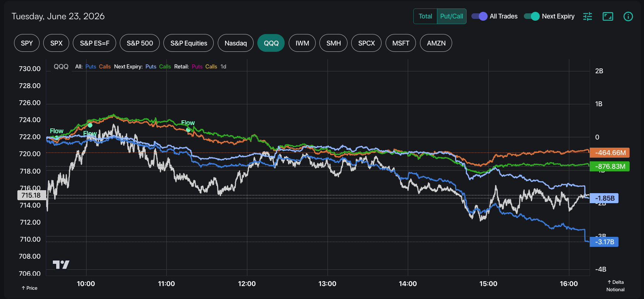Click the 730.00 price axis value
The height and width of the screenshot is (299, 644).
30,69
